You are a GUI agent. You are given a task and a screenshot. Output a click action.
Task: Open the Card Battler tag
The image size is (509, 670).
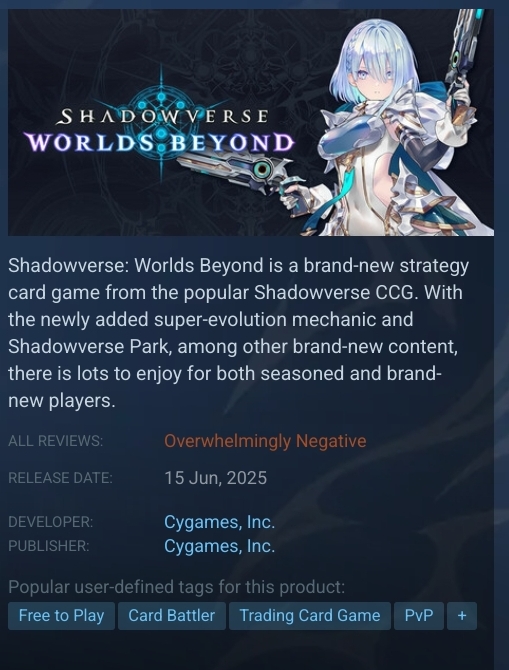coord(172,616)
